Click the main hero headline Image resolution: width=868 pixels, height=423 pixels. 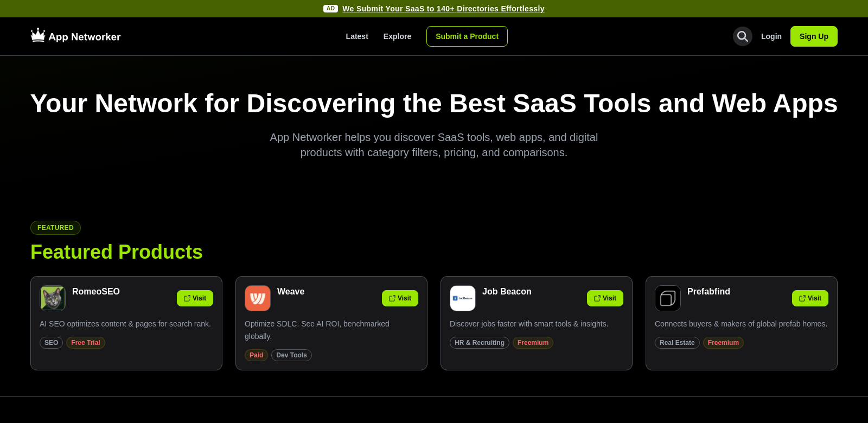tap(434, 103)
